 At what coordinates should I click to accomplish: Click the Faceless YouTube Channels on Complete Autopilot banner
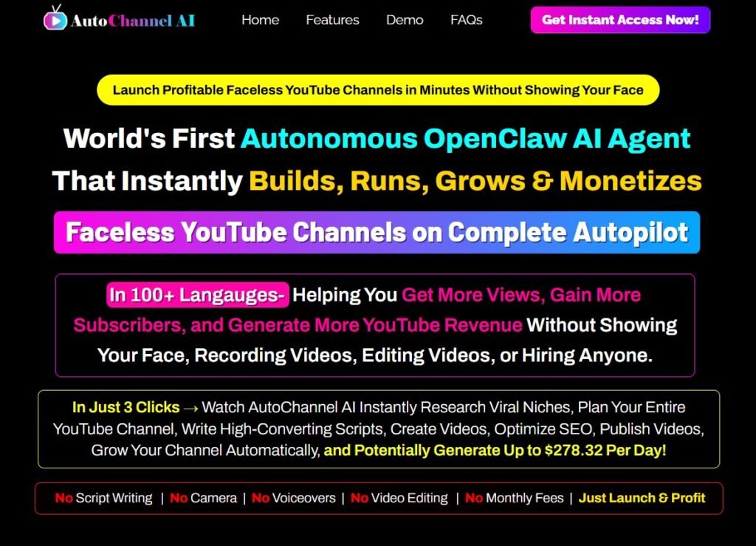tap(377, 233)
